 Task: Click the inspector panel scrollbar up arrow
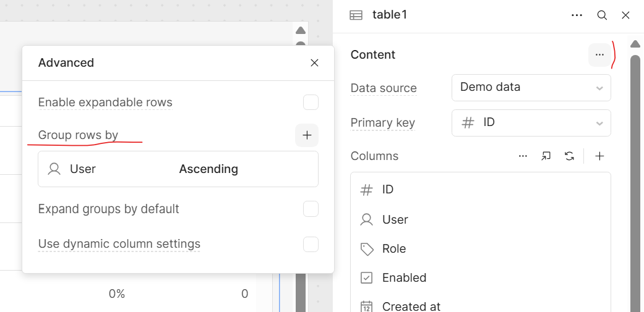(635, 44)
